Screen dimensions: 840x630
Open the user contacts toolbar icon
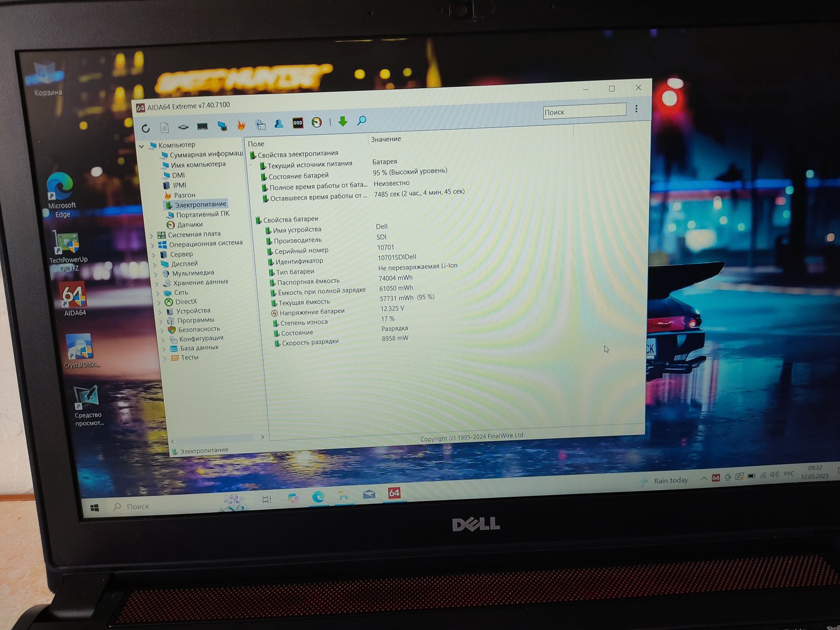[x=279, y=123]
